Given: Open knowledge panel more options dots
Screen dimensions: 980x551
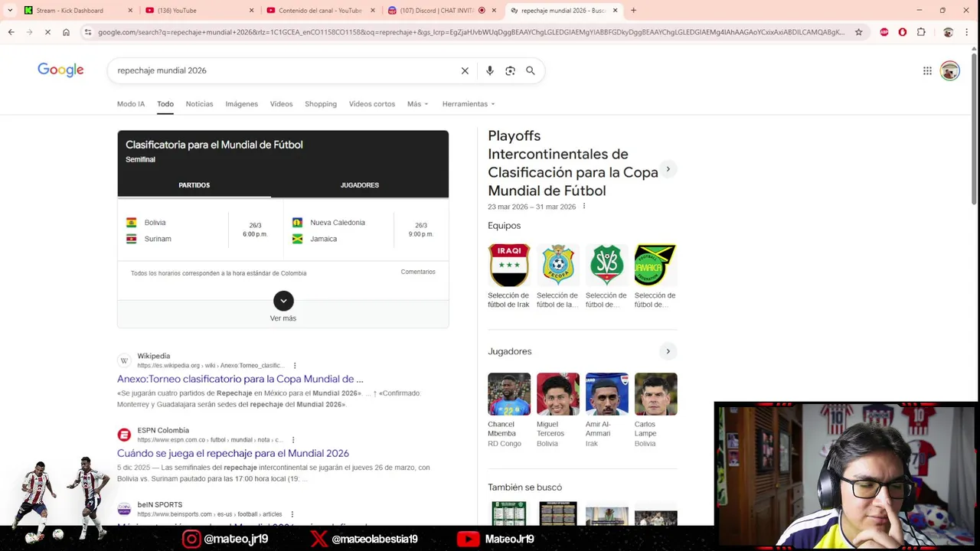Looking at the screenshot, I should tap(583, 207).
